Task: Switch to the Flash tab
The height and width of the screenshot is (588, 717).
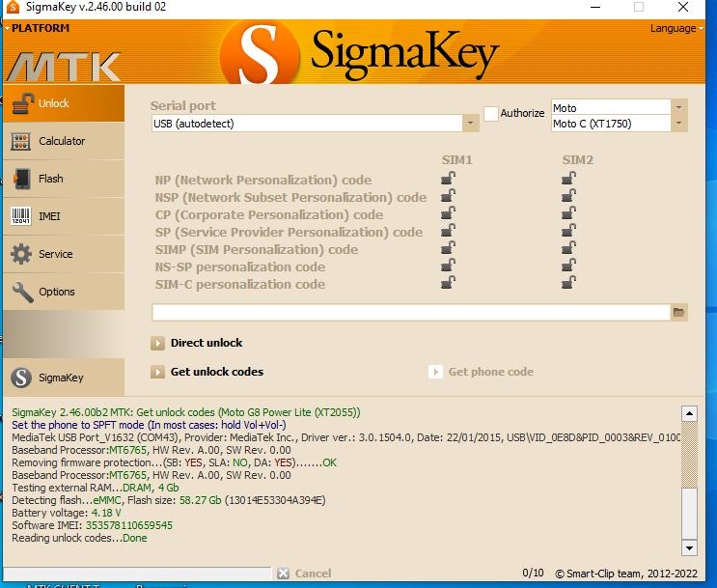Action: click(x=64, y=179)
